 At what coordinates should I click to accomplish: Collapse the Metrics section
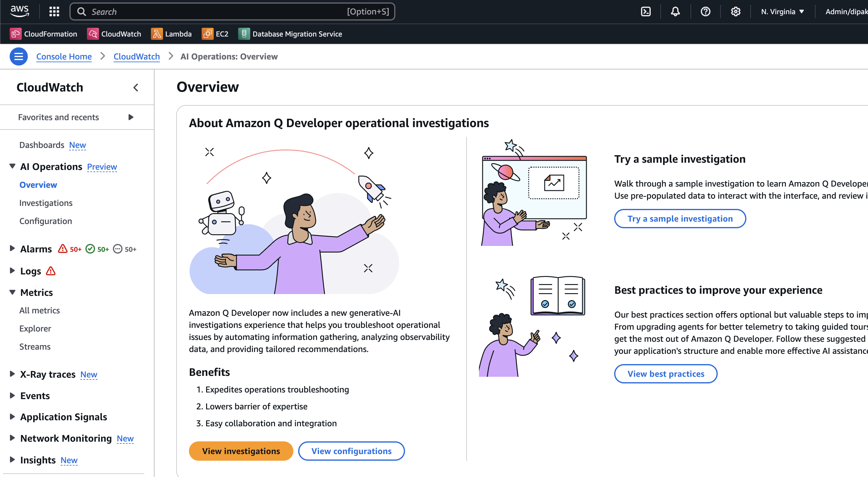pyautogui.click(x=12, y=292)
